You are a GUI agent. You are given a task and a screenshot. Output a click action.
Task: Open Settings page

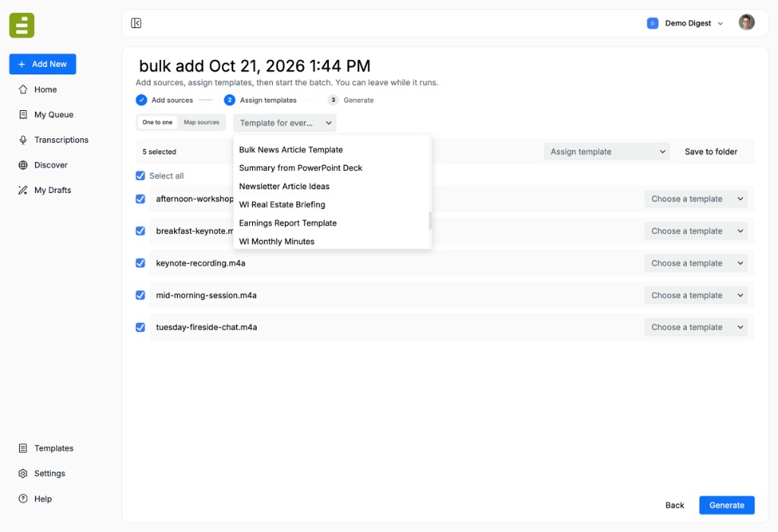click(x=49, y=473)
